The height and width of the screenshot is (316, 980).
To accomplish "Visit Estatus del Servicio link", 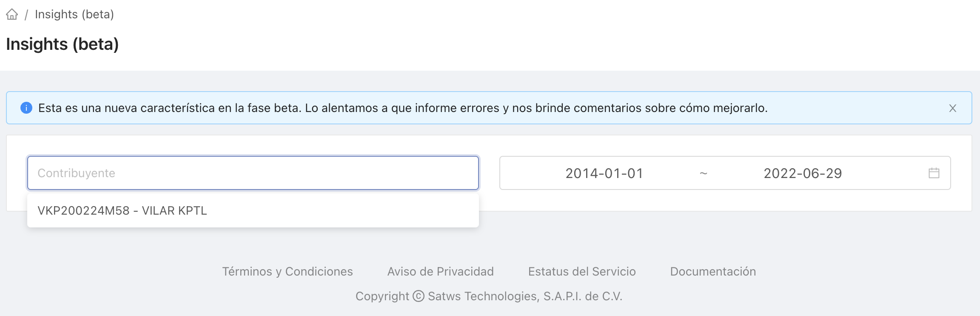I will tap(582, 272).
